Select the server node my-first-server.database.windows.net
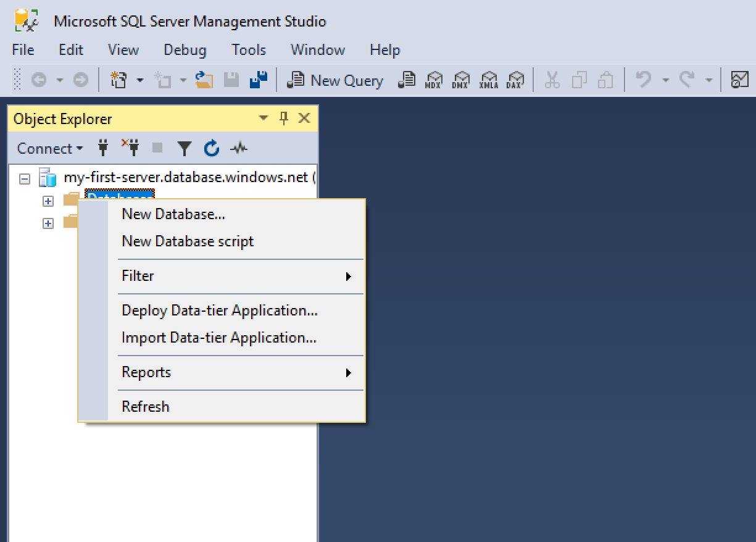The width and height of the screenshot is (756, 542). (x=185, y=178)
